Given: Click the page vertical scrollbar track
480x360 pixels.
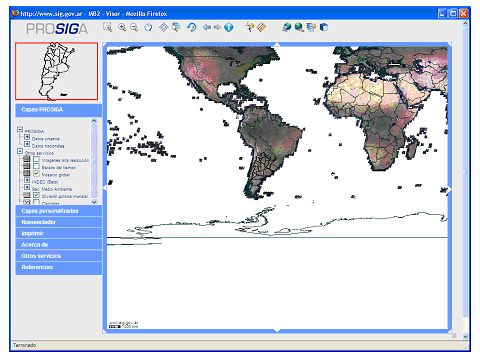Looking at the screenshot, I should (465, 180).
